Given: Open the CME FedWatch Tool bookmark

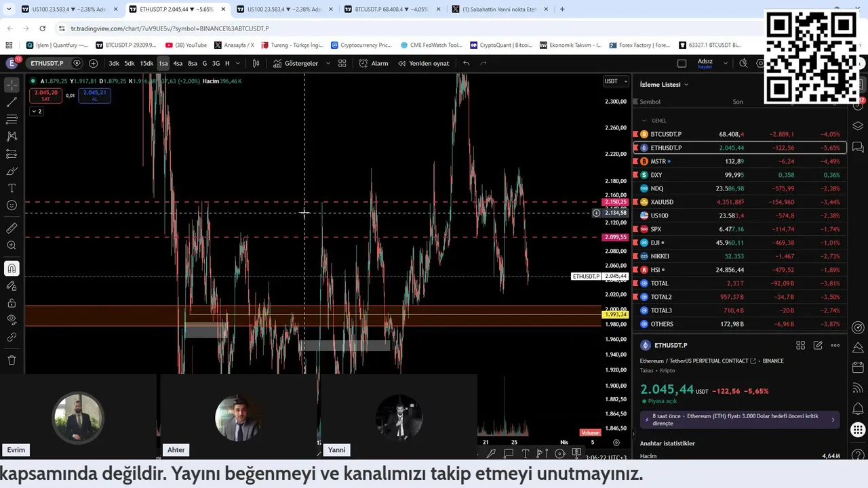Looking at the screenshot, I should pyautogui.click(x=431, y=45).
